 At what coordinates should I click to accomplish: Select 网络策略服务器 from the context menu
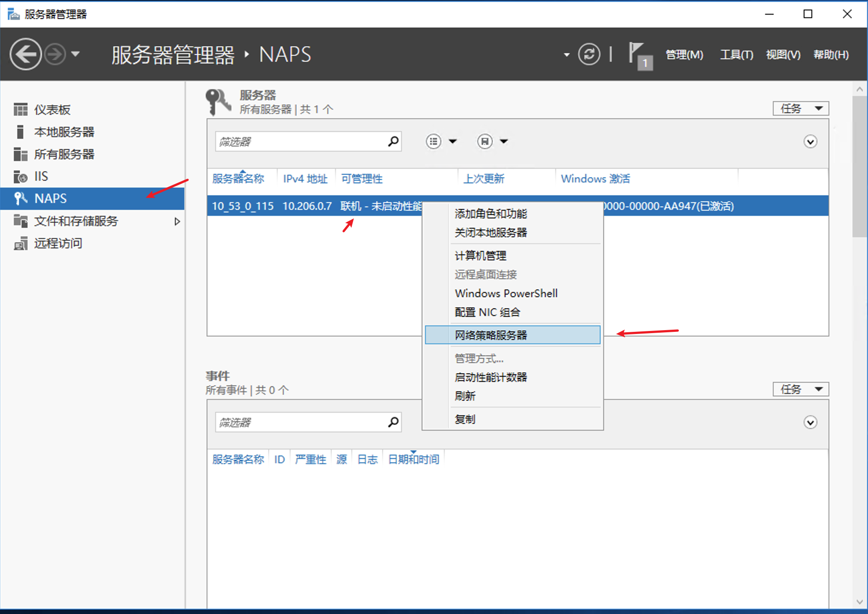click(x=491, y=335)
